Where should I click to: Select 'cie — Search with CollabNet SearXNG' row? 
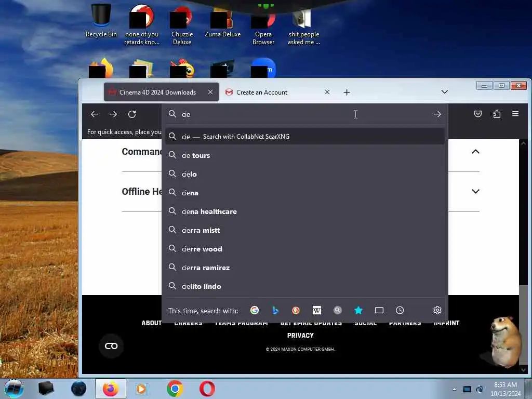click(304, 137)
